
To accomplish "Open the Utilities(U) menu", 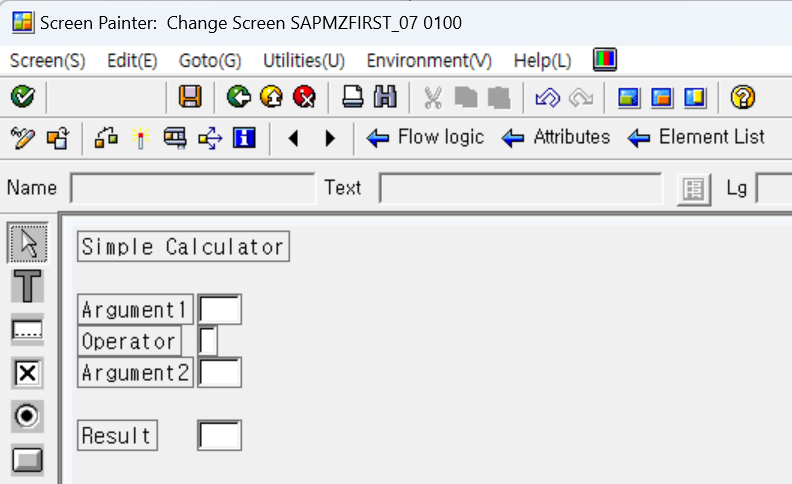I will (x=304, y=61).
